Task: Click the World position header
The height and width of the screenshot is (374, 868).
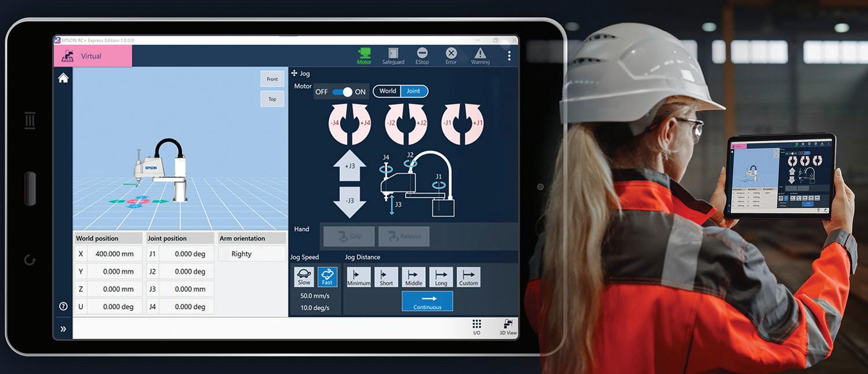Action: pyautogui.click(x=108, y=238)
